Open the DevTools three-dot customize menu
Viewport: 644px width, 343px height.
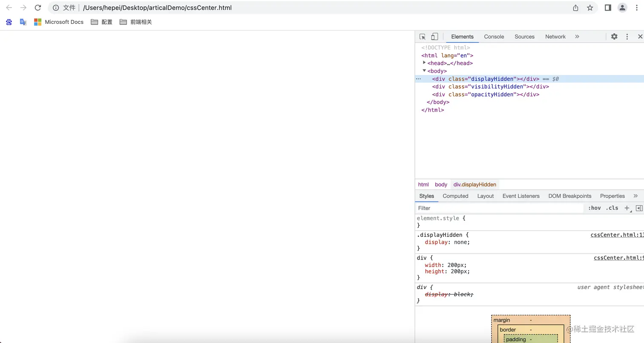tap(627, 37)
